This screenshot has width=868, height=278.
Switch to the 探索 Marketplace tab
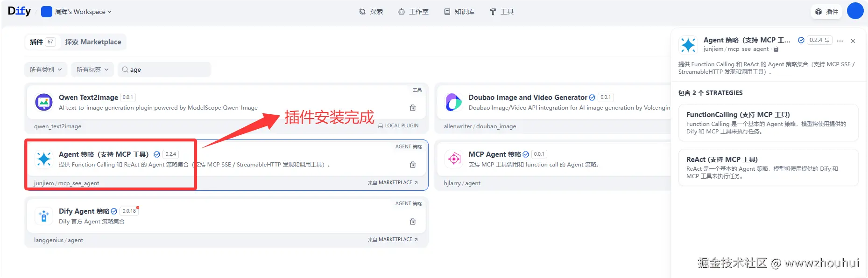pyautogui.click(x=93, y=42)
